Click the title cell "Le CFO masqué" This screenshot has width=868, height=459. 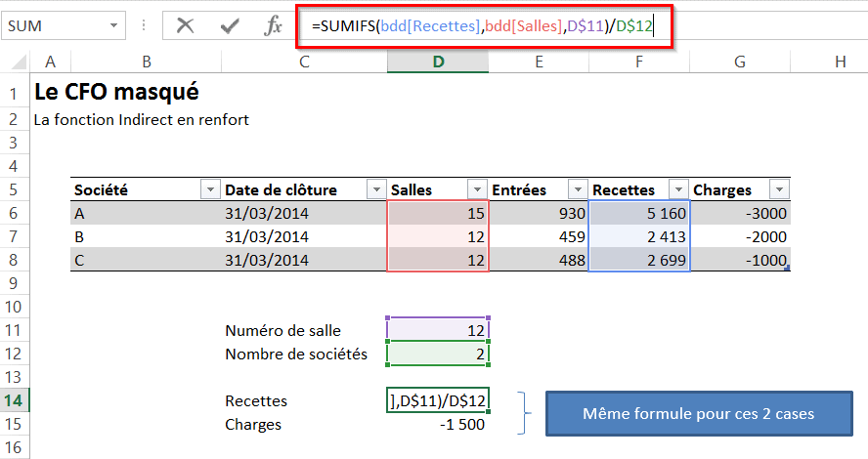point(117,94)
